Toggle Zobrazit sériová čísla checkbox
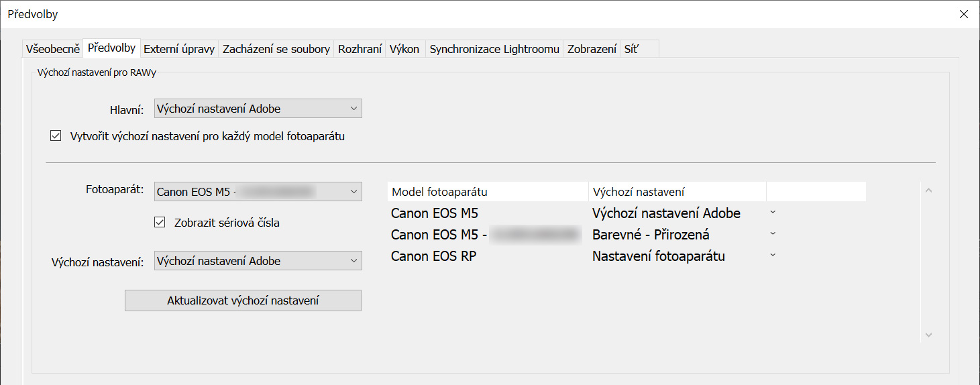 coord(160,223)
